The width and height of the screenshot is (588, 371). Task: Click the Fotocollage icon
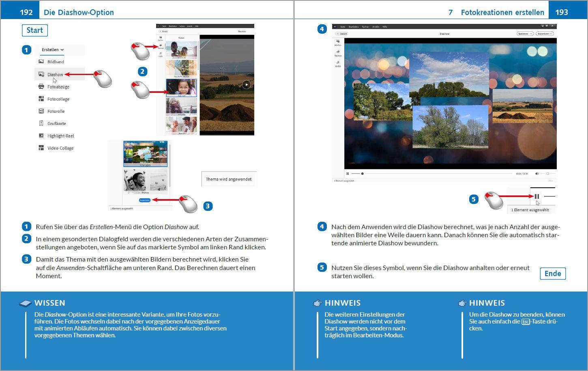[41, 99]
